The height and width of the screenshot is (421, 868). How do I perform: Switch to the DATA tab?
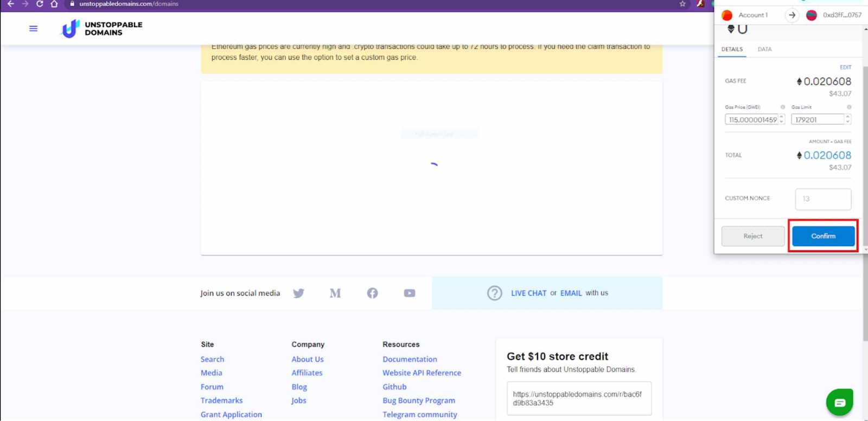pyautogui.click(x=764, y=49)
